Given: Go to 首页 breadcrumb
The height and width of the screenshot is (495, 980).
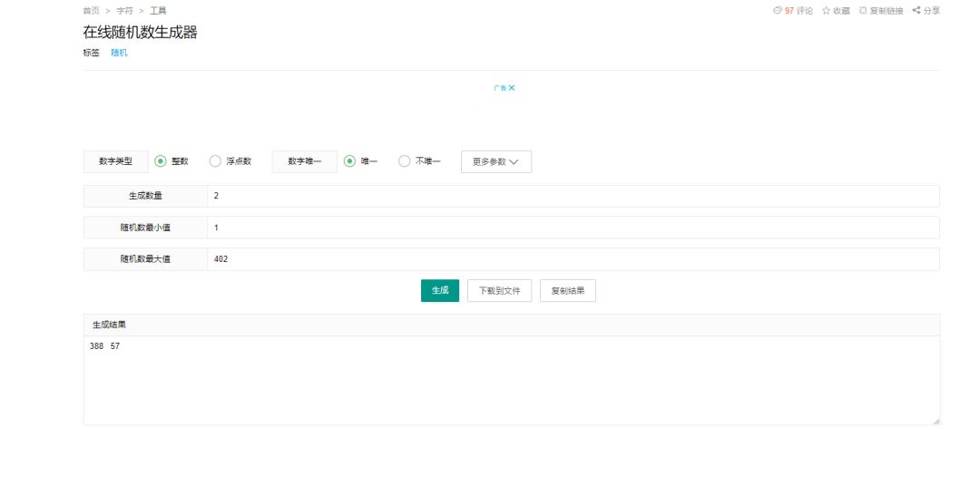Looking at the screenshot, I should point(92,11).
